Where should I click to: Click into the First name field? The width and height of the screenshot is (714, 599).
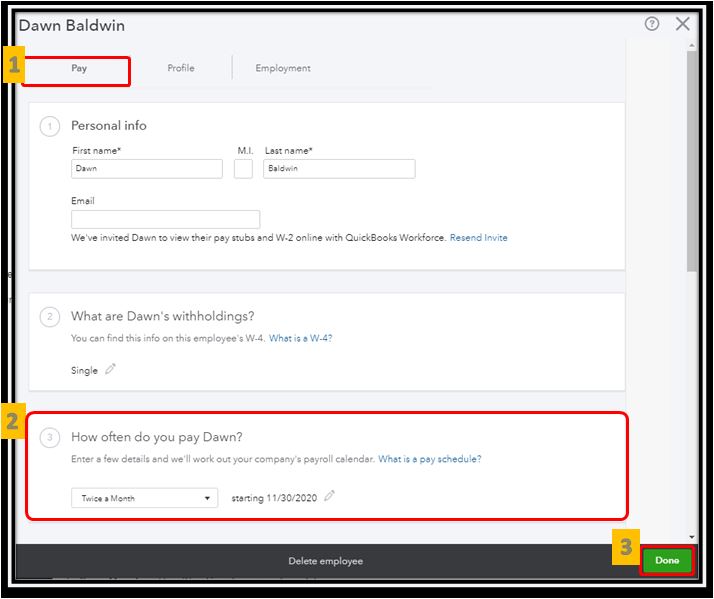coord(147,169)
